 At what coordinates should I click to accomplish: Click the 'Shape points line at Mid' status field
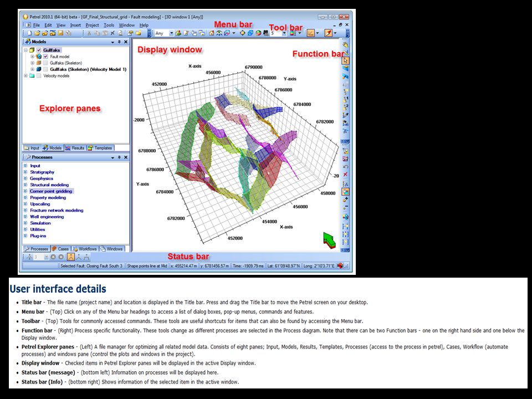click(x=147, y=266)
